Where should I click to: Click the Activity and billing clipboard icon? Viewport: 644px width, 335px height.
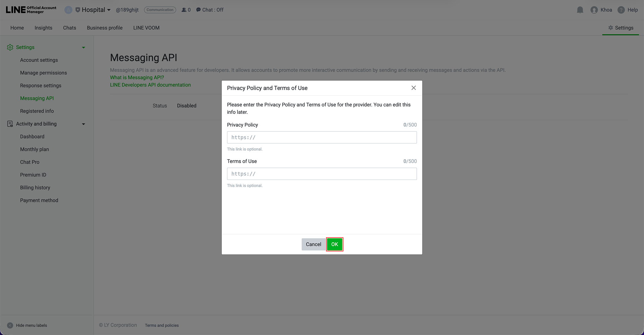pos(10,124)
